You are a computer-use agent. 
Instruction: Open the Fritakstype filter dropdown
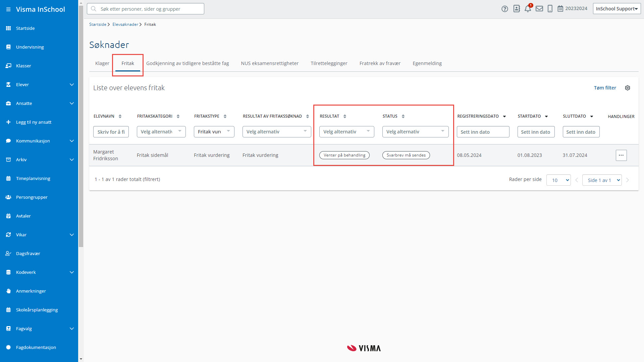214,132
